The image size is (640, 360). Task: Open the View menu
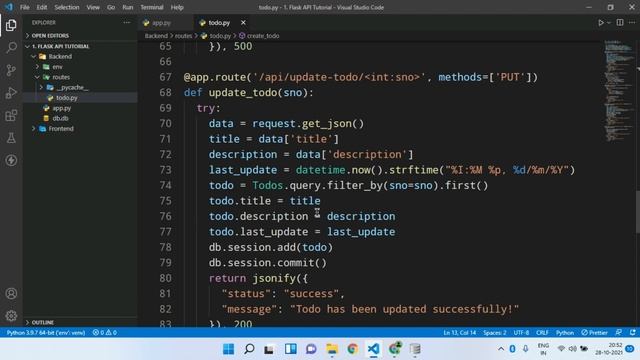point(93,7)
